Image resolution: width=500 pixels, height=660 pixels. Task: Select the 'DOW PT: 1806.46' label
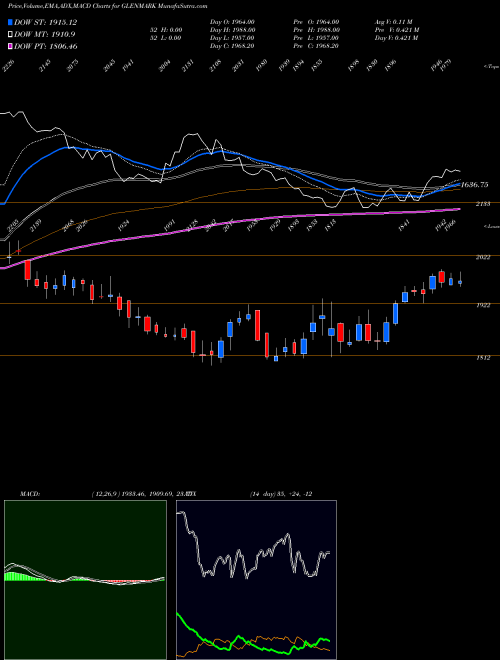45,46
